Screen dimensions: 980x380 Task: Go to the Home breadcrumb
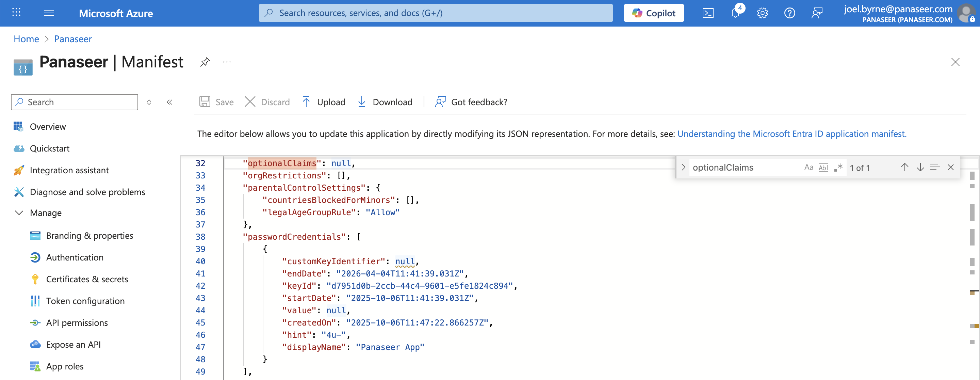click(x=26, y=39)
